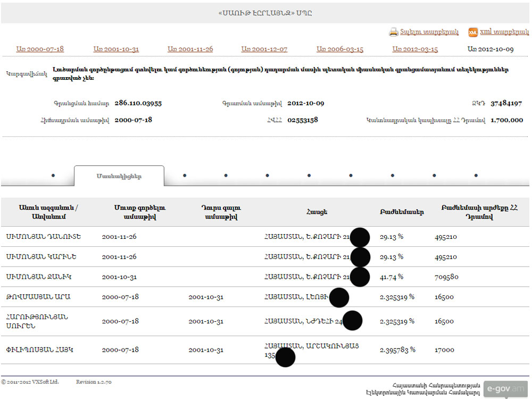Click the printer icon for print version
This screenshot has height=399, width=532.
393,32
